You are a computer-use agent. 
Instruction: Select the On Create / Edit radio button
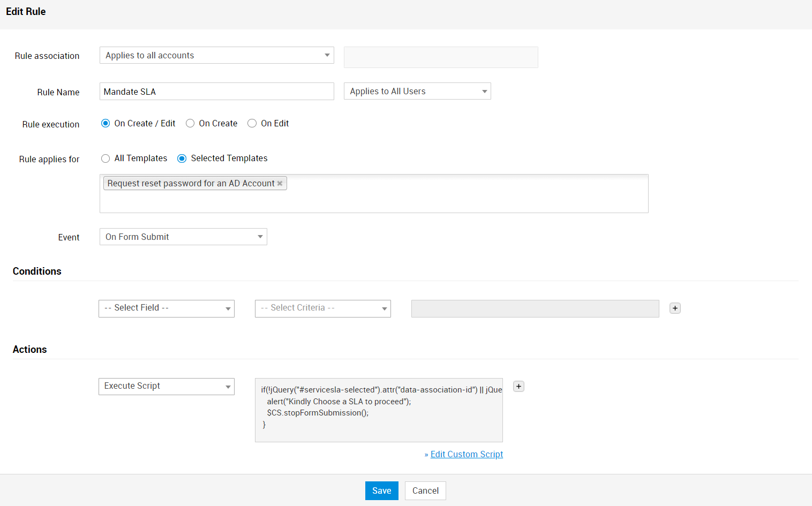coord(106,124)
